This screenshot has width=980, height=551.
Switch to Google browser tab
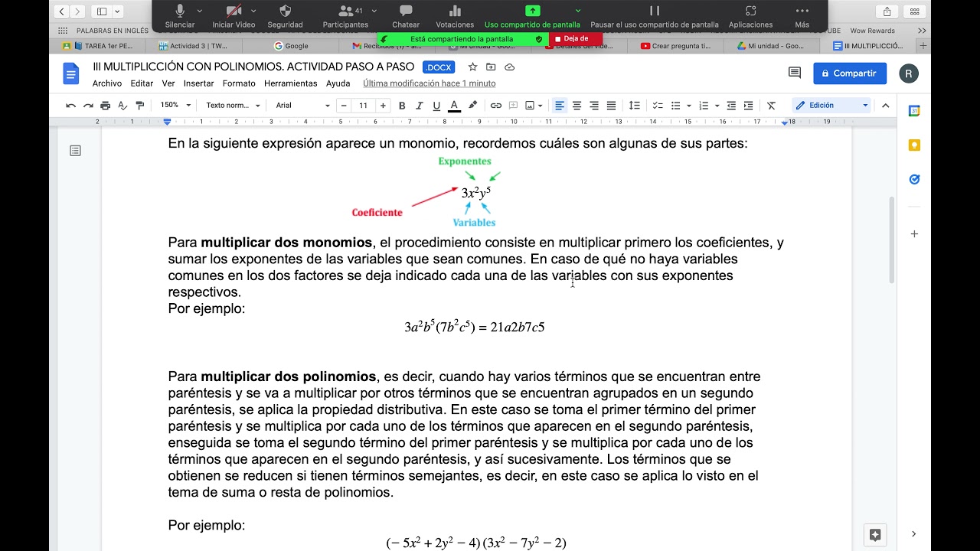[x=291, y=46]
